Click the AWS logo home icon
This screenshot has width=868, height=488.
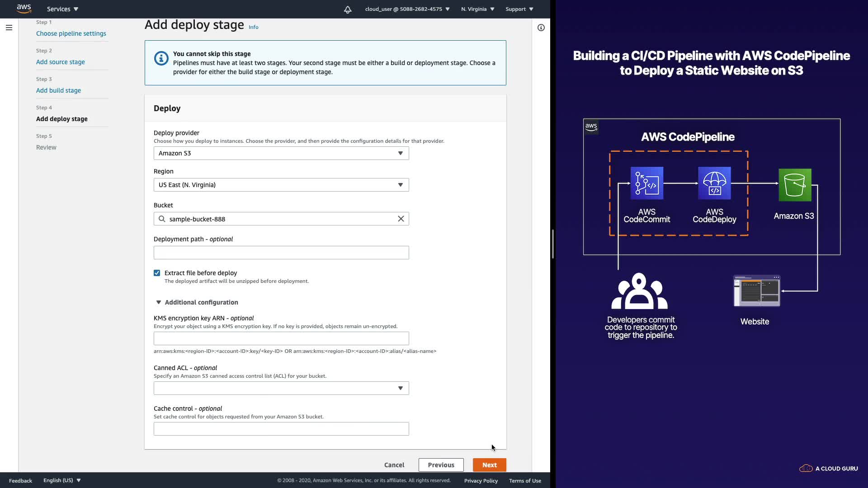[24, 9]
